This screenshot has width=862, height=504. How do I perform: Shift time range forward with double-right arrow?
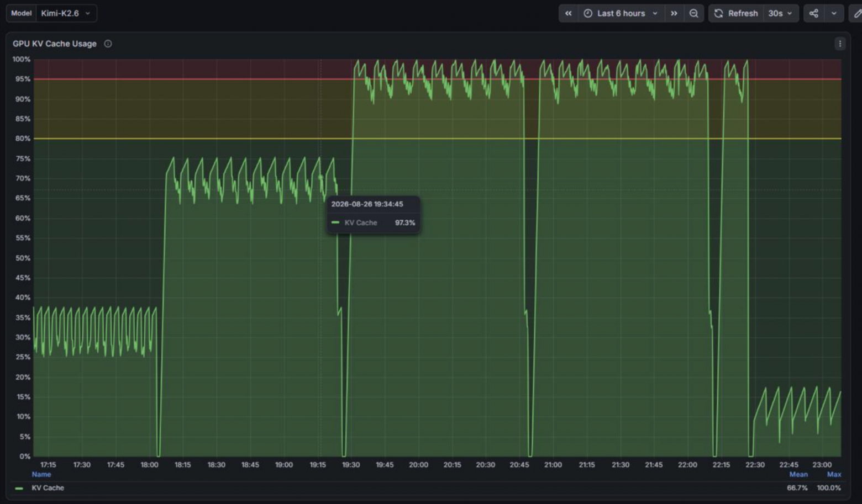[x=674, y=13]
